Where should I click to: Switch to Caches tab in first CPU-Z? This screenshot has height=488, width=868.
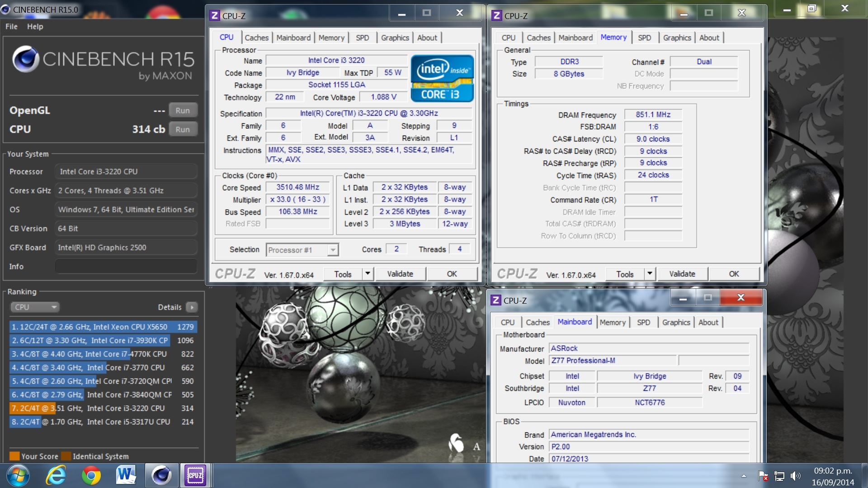pos(256,38)
